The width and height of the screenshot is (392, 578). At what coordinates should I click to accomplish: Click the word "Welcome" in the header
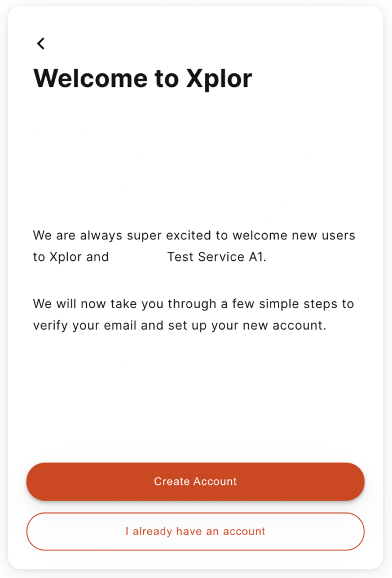(91, 78)
